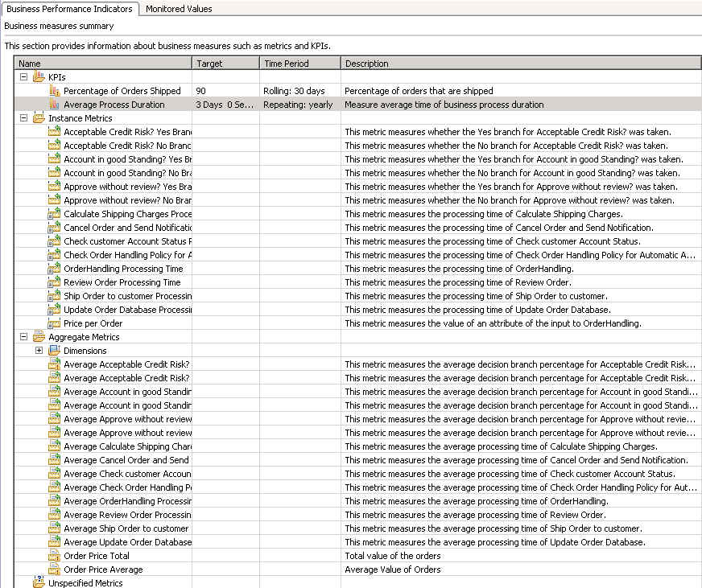Image resolution: width=702 pixels, height=588 pixels.
Task: Click the OrderHandling Processing Time metric icon
Action: tap(54, 269)
